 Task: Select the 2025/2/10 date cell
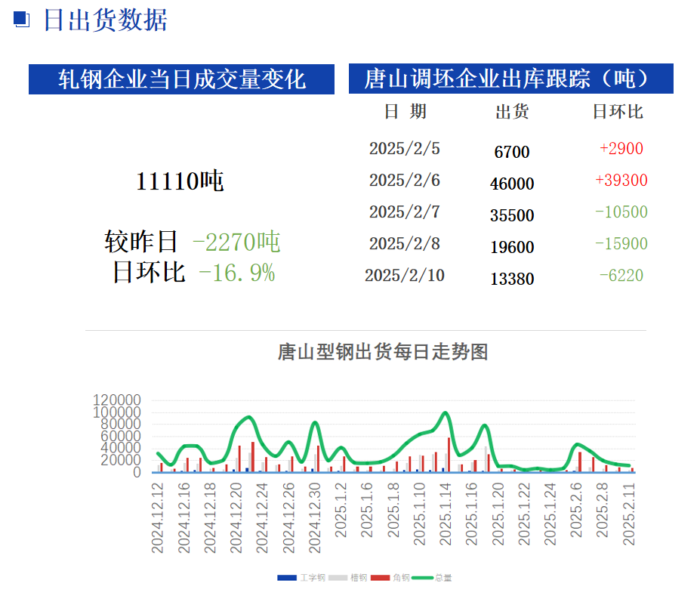point(404,276)
